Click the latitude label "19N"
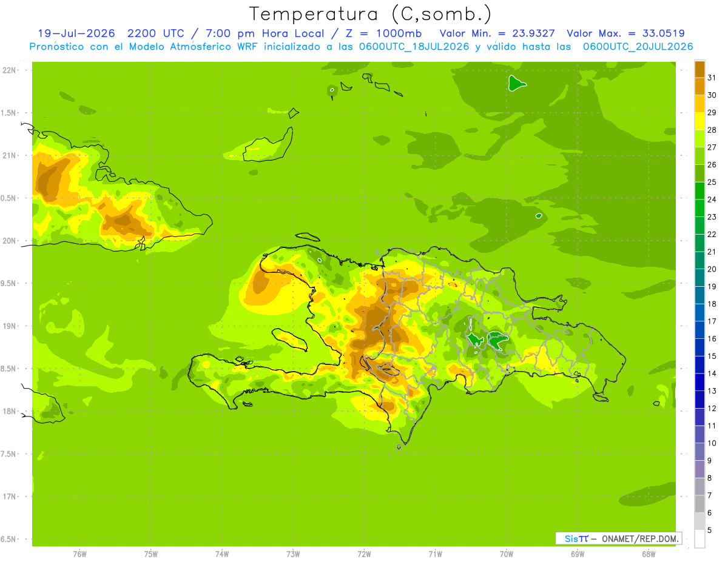This screenshot has height=562, width=728. point(10,326)
